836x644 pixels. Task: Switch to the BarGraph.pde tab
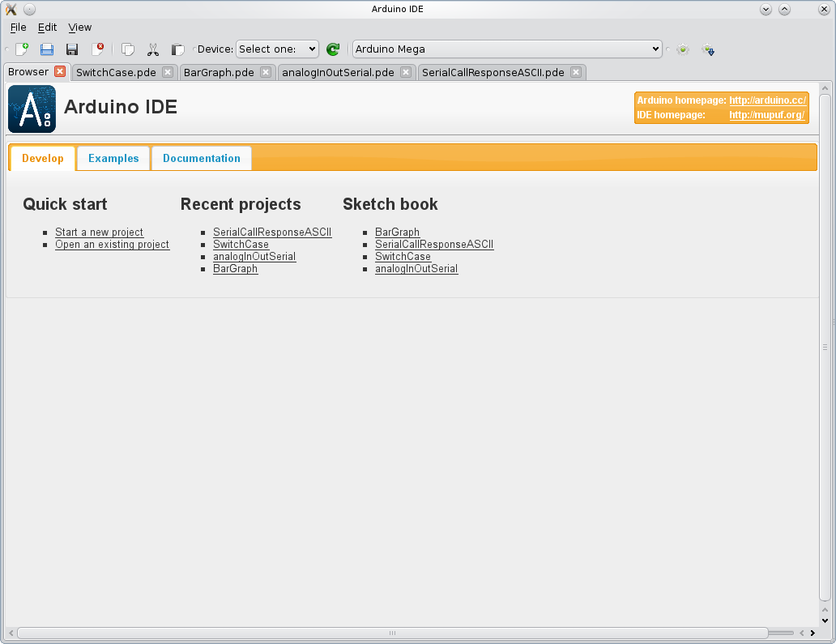pyautogui.click(x=219, y=73)
